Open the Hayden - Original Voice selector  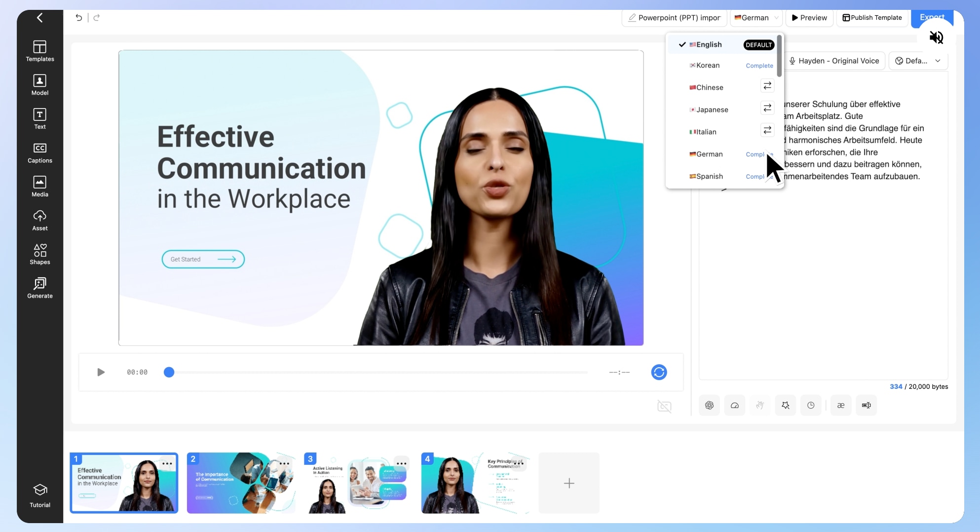coord(834,61)
